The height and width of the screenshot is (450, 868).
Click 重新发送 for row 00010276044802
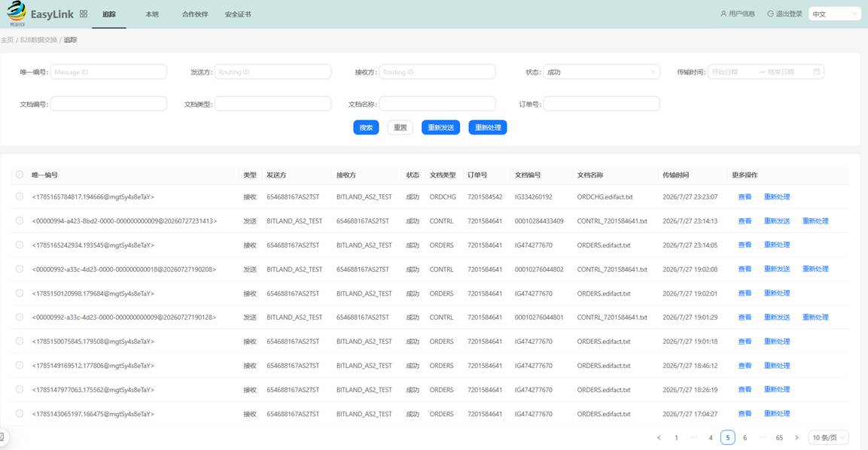coord(777,269)
